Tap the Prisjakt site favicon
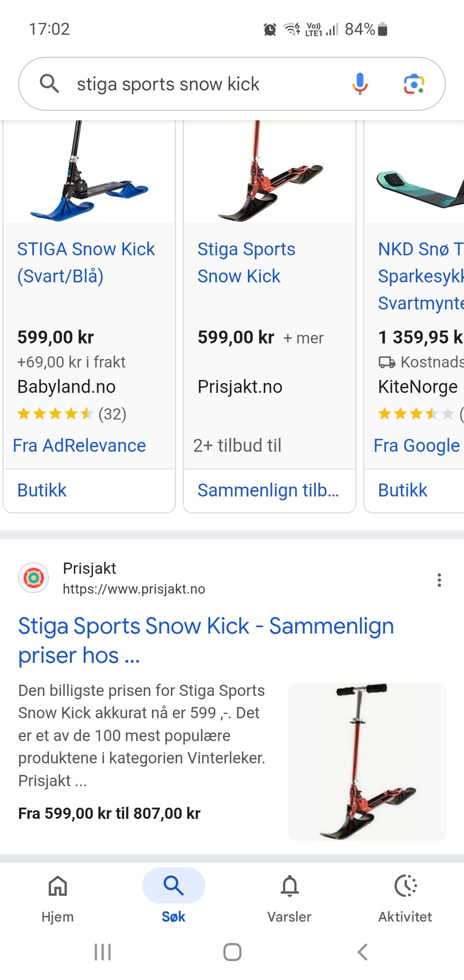 click(x=33, y=577)
